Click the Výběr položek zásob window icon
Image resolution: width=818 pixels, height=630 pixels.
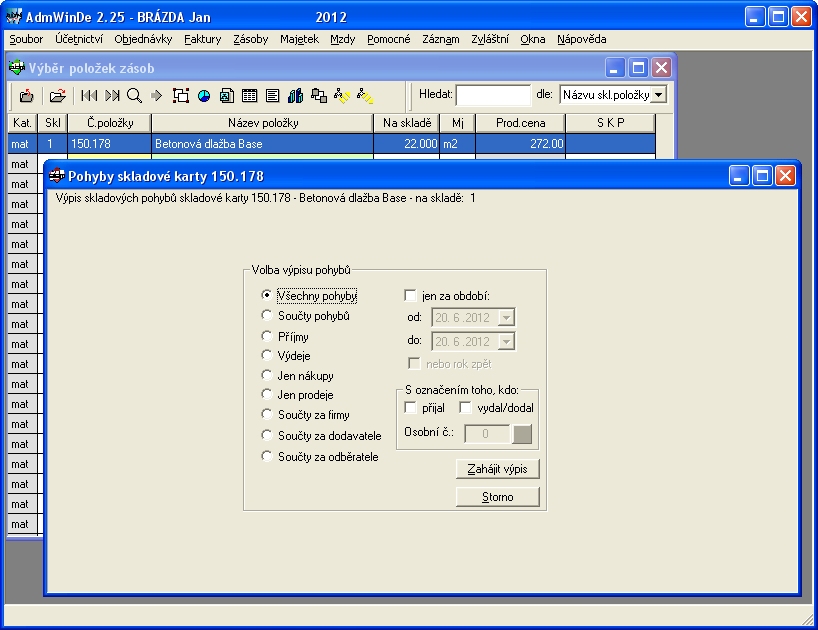[17, 68]
